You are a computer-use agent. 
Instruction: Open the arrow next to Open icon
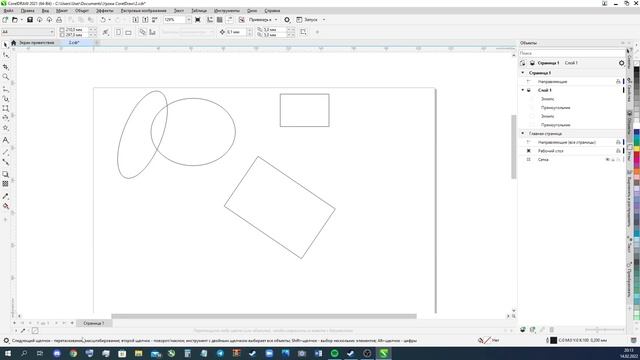(x=21, y=20)
